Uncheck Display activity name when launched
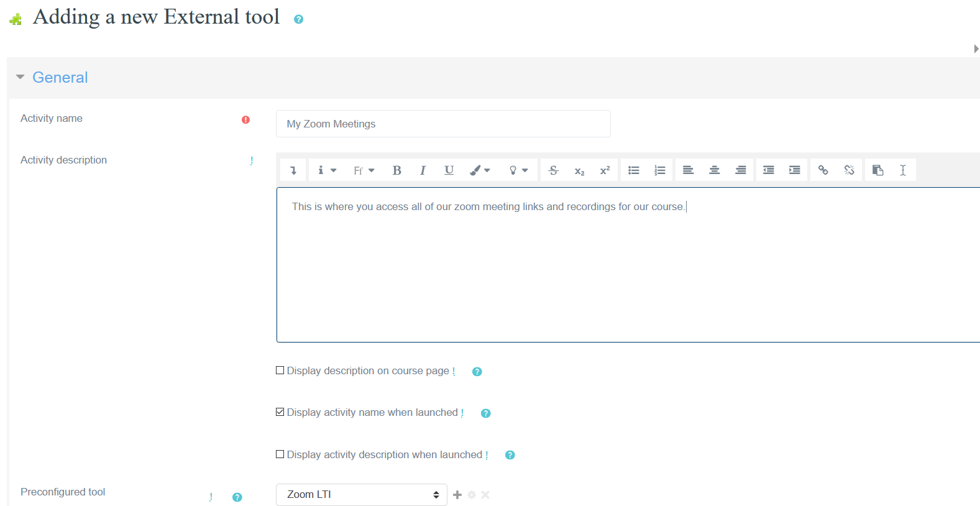The height and width of the screenshot is (506, 980). (x=280, y=412)
